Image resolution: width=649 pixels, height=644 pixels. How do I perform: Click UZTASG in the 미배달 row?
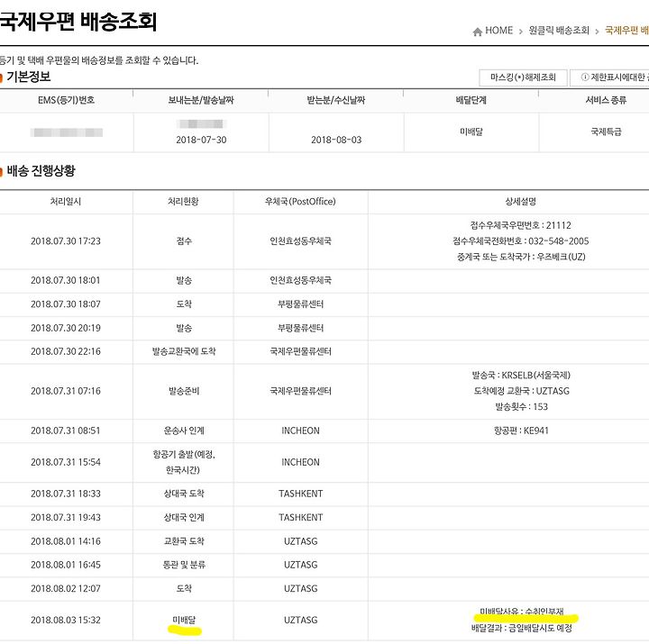(x=300, y=620)
